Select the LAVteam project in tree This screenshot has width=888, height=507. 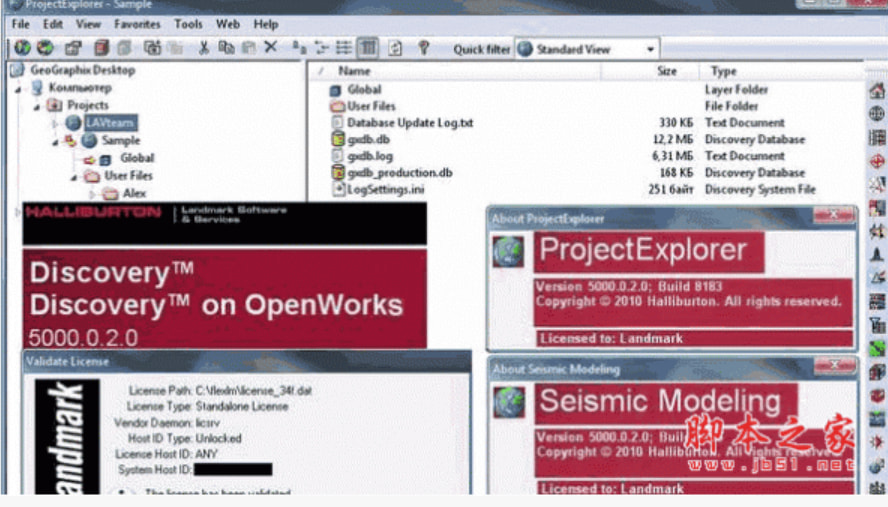(109, 122)
